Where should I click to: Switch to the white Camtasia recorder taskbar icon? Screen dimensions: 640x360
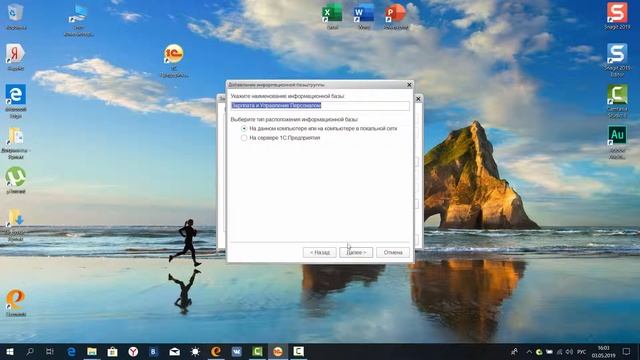coord(298,351)
